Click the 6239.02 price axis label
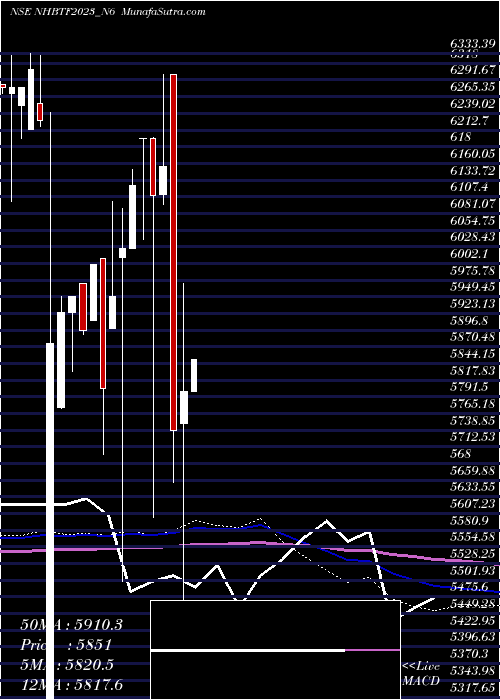The height and width of the screenshot is (700, 500). coord(472,104)
